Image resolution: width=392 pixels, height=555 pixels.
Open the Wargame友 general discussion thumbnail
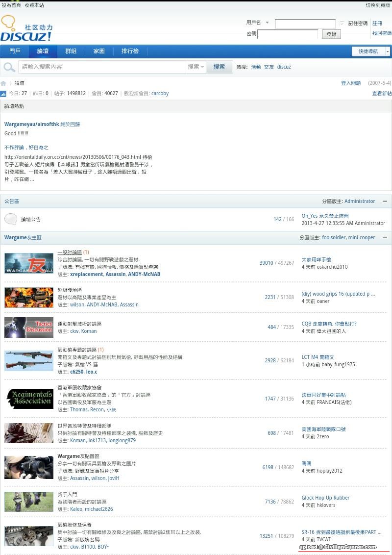[x=29, y=263]
